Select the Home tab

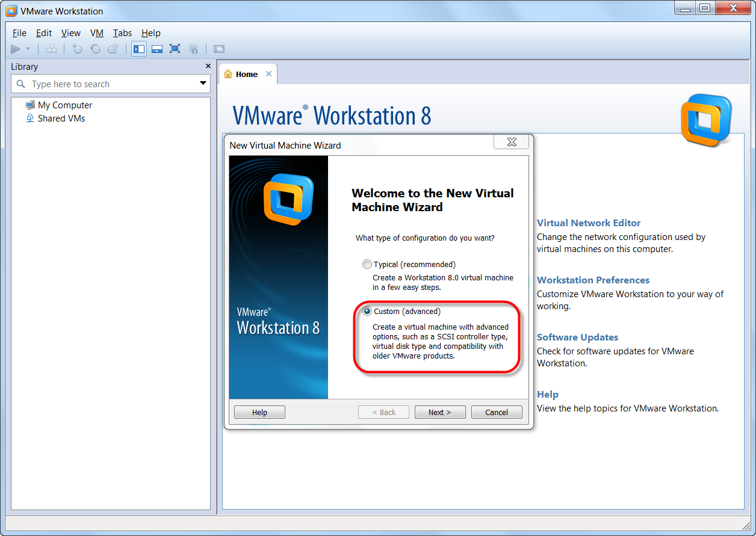click(x=248, y=74)
